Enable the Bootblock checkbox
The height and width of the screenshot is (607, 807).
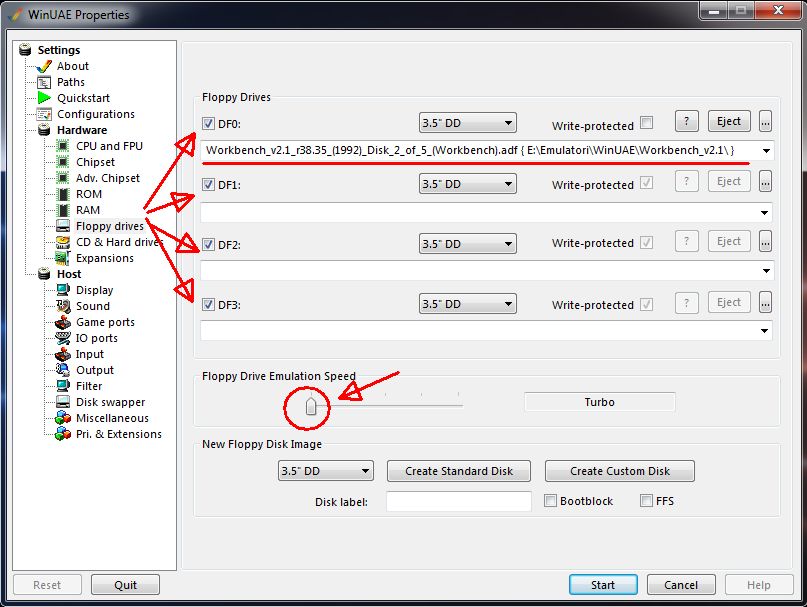[551, 500]
